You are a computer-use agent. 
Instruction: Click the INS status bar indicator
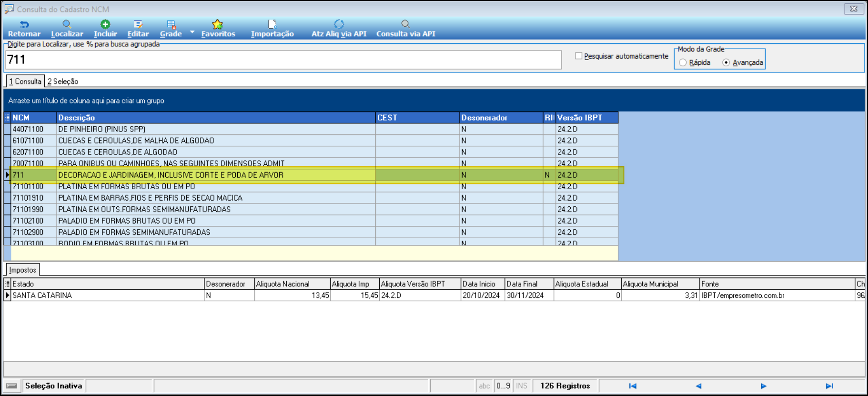click(522, 386)
